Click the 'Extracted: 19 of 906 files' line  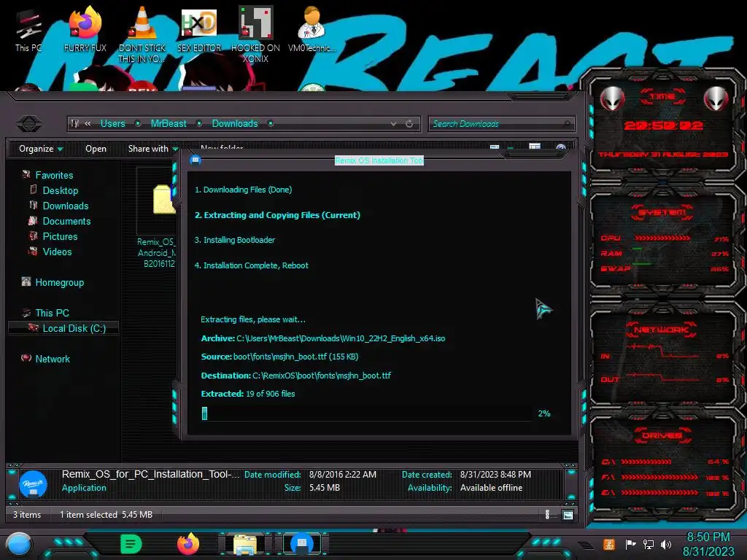(x=248, y=394)
